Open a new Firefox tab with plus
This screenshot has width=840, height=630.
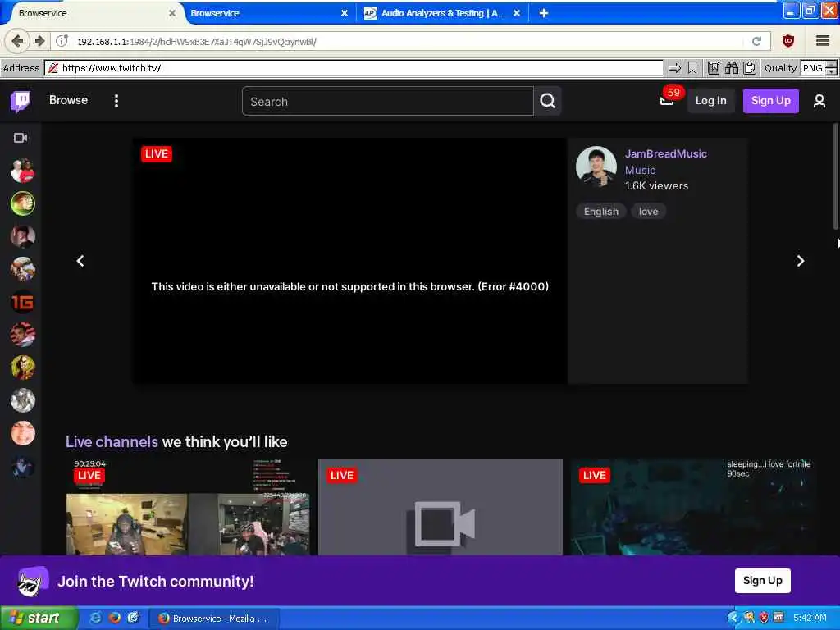[x=544, y=13]
